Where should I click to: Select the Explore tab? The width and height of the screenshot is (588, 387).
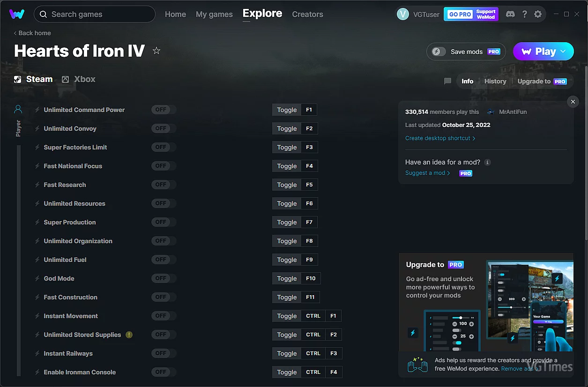click(x=262, y=14)
